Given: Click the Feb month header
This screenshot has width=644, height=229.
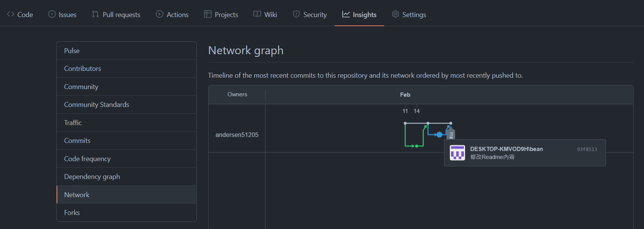Looking at the screenshot, I should pyautogui.click(x=405, y=95).
